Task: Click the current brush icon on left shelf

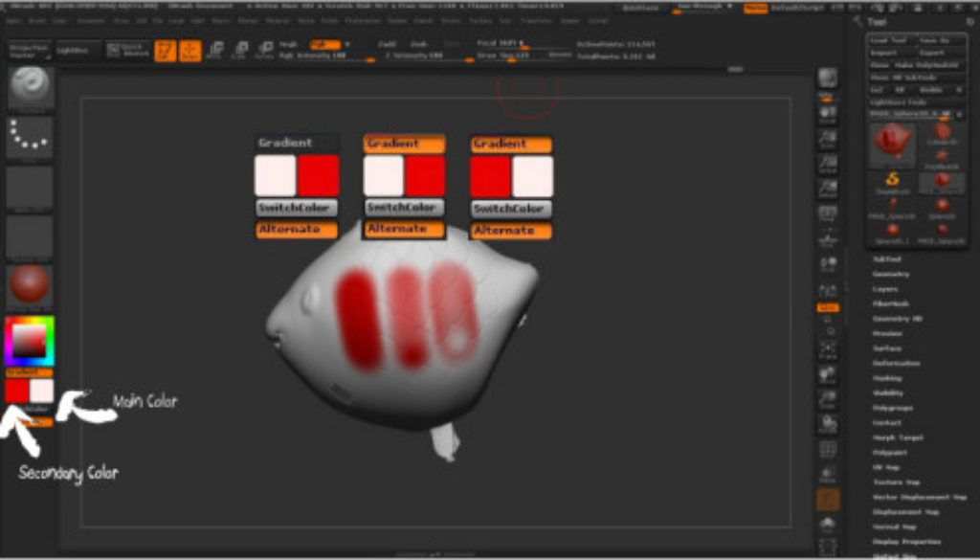Action: click(x=27, y=88)
